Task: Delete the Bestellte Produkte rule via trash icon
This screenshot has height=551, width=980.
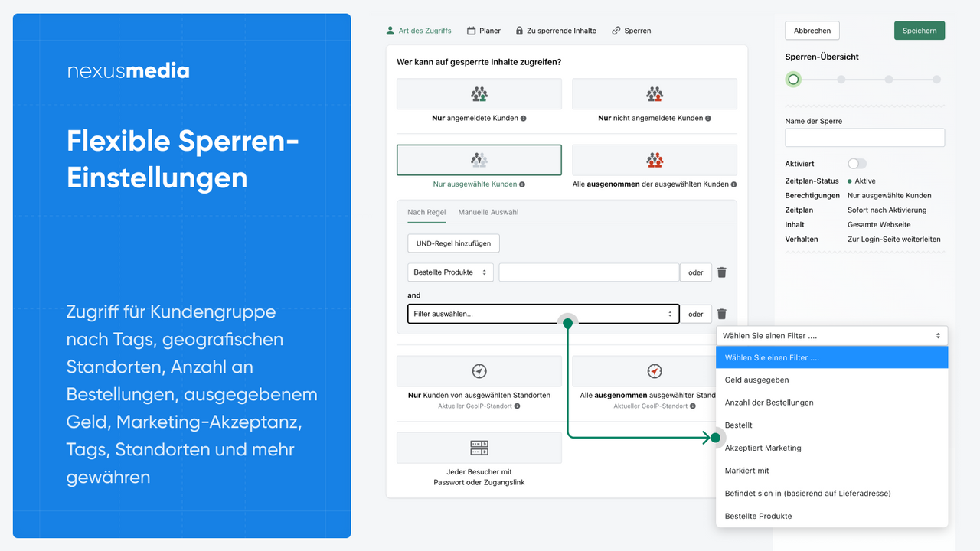Action: tap(722, 272)
